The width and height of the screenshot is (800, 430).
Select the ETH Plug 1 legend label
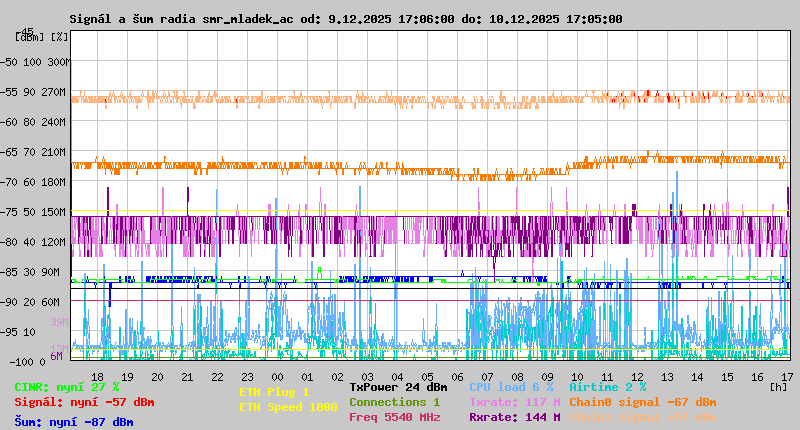click(x=274, y=392)
